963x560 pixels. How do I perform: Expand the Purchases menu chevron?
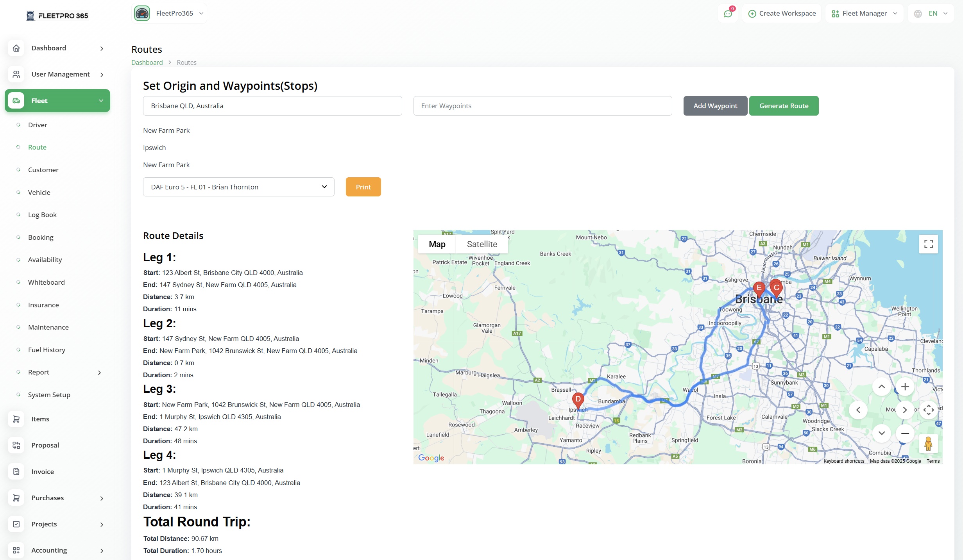102,498
